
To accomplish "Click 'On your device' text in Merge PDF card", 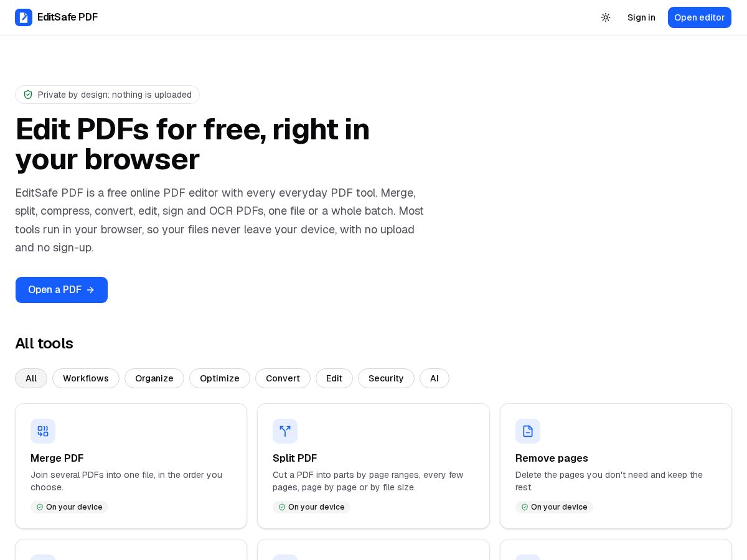I will point(74,507).
